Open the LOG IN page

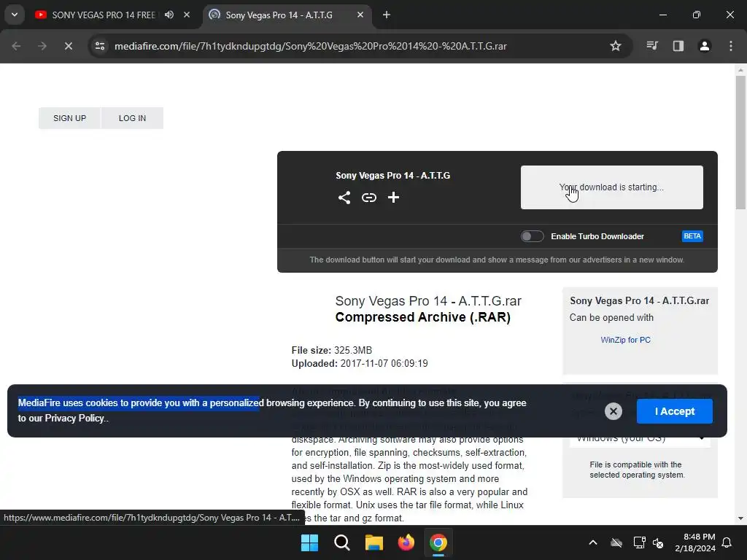(132, 118)
